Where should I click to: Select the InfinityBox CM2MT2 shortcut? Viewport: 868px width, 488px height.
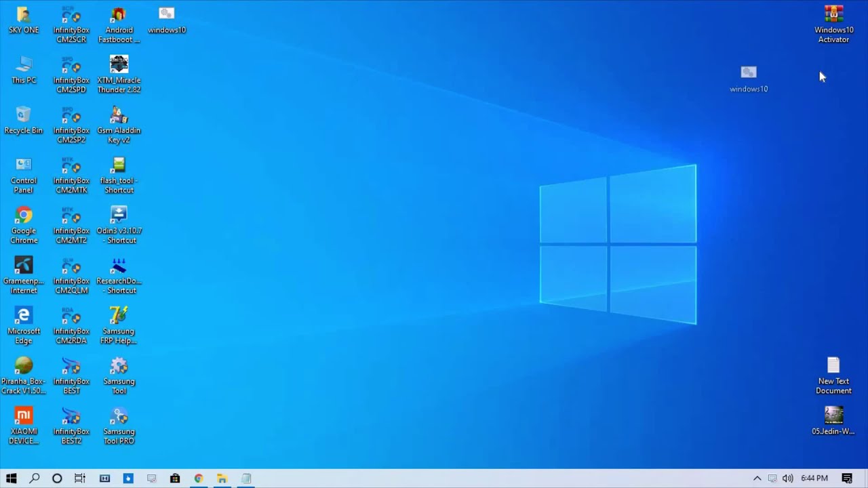coord(71,226)
